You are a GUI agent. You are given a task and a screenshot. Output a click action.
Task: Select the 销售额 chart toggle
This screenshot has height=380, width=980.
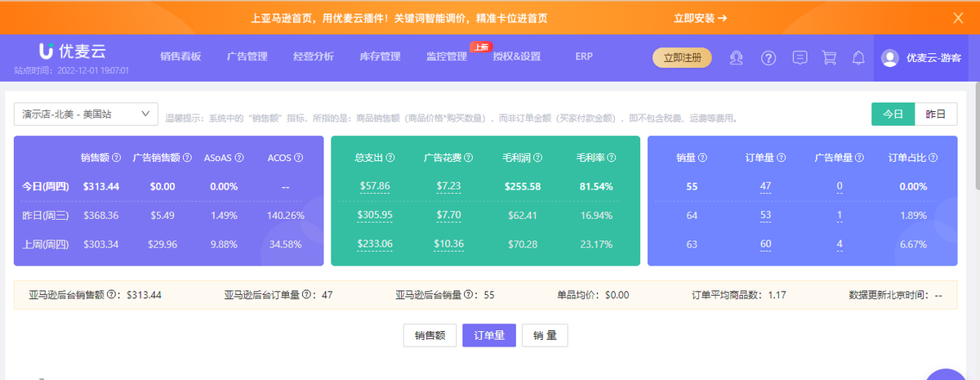click(430, 335)
